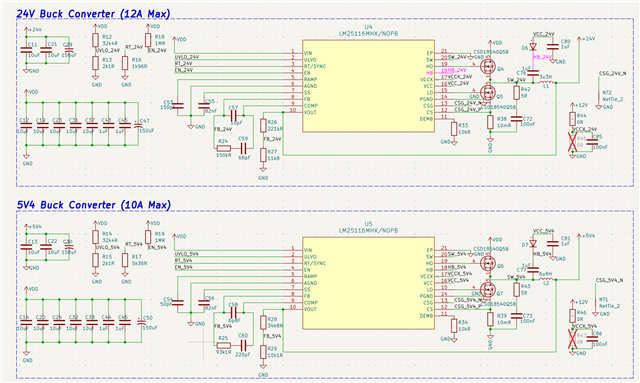Select the Q7 MOSFET symbol

487,289
